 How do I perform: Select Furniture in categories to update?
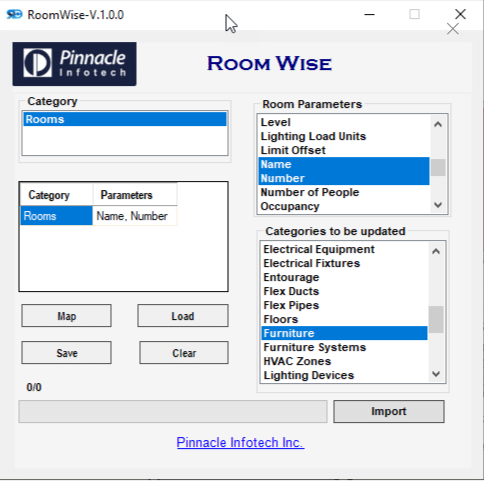pos(344,333)
